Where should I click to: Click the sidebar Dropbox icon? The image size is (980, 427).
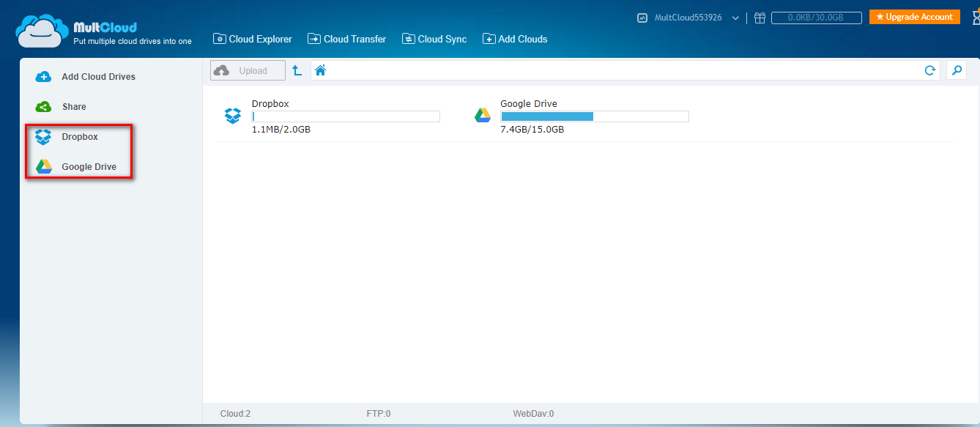44,137
